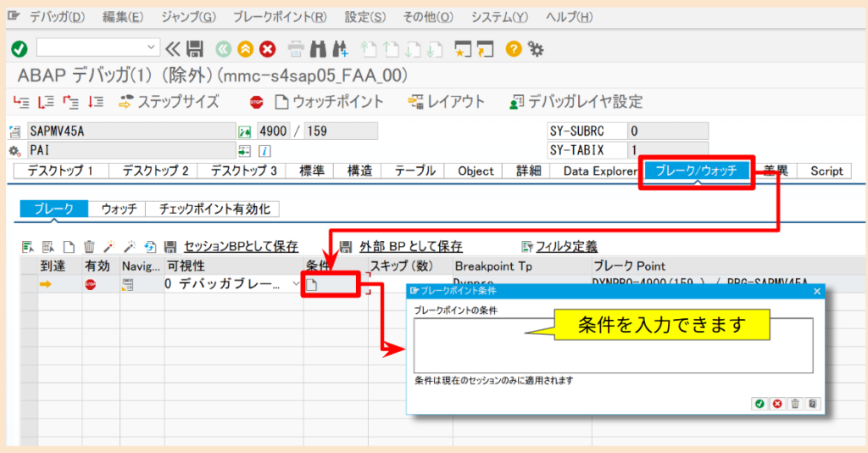
Task: Click the Print icon
Action: coord(296,49)
